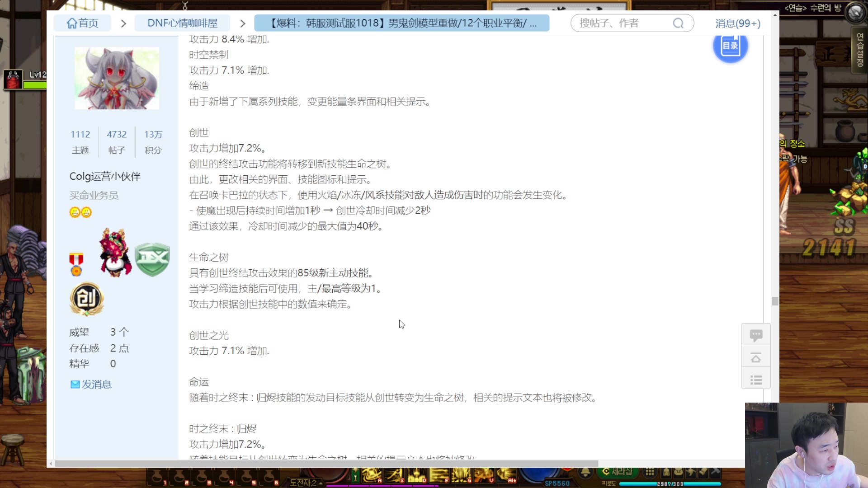Click the bell notification icon in game bar

tap(585, 473)
